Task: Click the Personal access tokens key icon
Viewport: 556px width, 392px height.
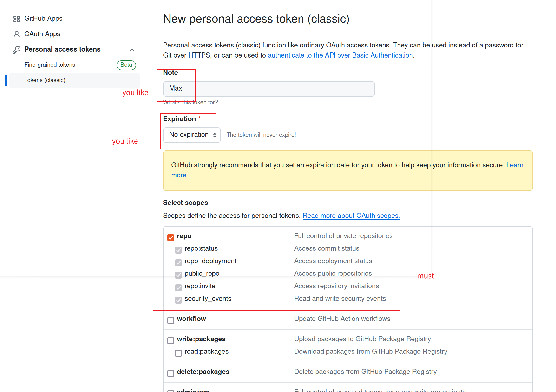Action: click(x=16, y=50)
